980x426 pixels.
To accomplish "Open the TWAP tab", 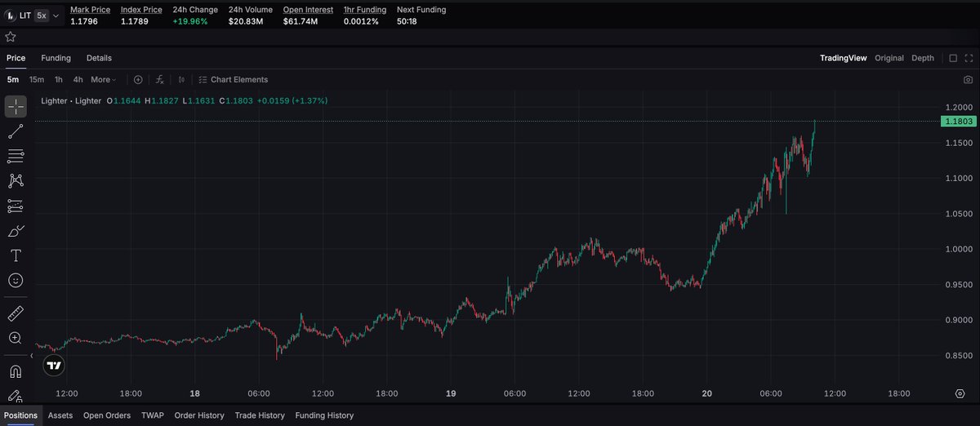I will pos(153,415).
